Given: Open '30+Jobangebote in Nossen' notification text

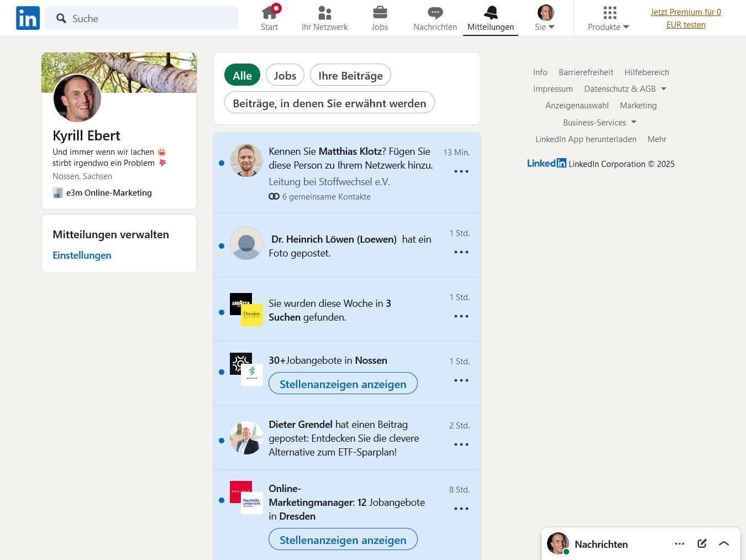Looking at the screenshot, I should click(328, 360).
